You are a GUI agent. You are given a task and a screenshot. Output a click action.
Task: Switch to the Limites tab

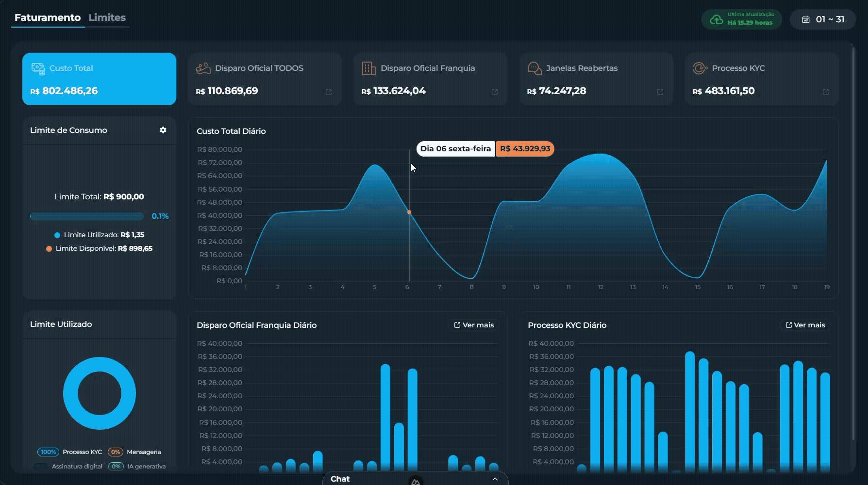107,17
